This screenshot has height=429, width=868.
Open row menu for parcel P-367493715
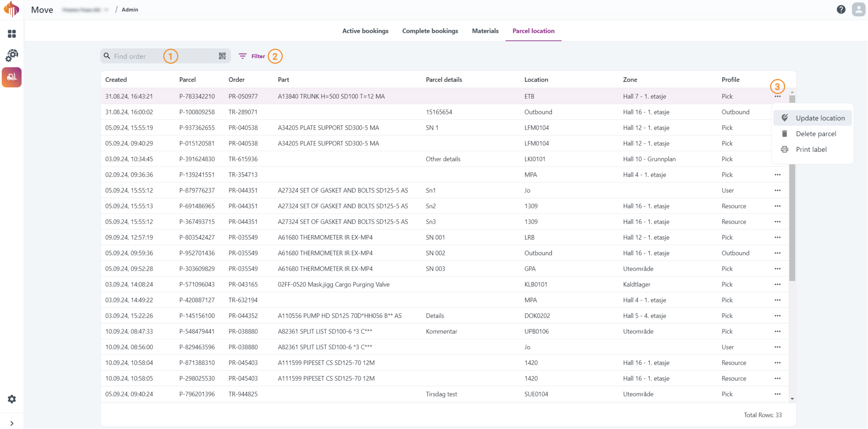[x=777, y=222]
